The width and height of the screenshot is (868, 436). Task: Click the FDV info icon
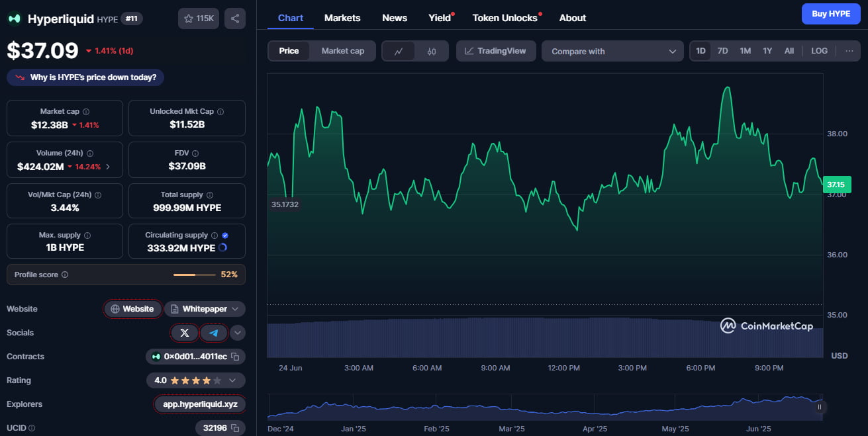click(x=197, y=153)
